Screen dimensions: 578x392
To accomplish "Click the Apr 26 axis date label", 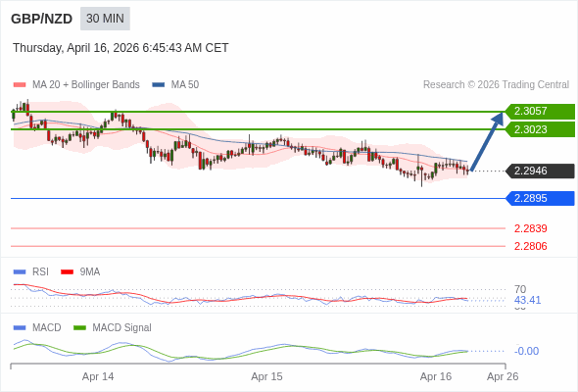I will pyautogui.click(x=503, y=377).
